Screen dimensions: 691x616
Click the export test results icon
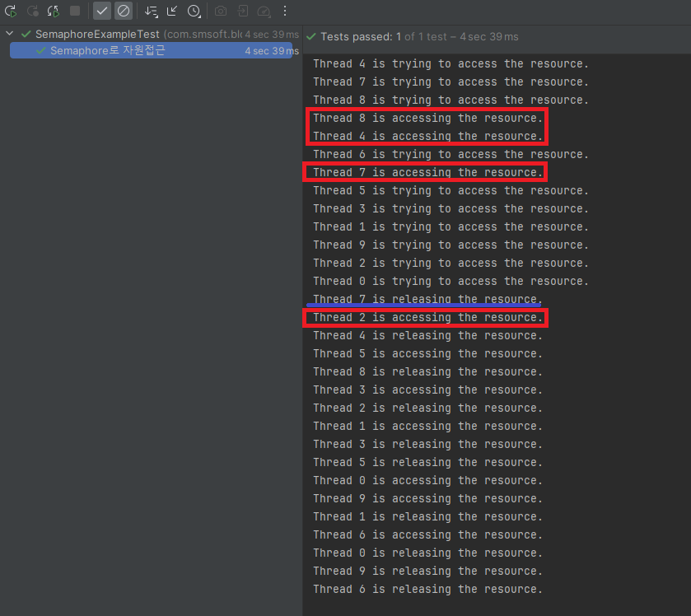pyautogui.click(x=242, y=11)
